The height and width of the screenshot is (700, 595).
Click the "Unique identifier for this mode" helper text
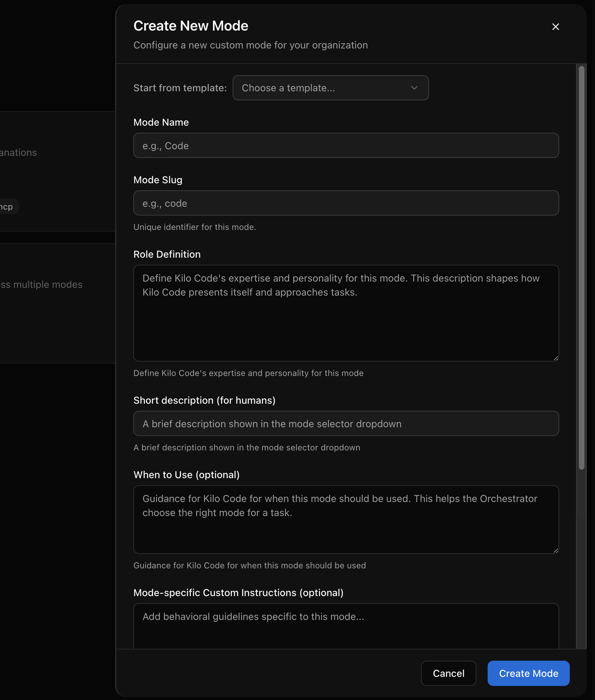pos(195,227)
